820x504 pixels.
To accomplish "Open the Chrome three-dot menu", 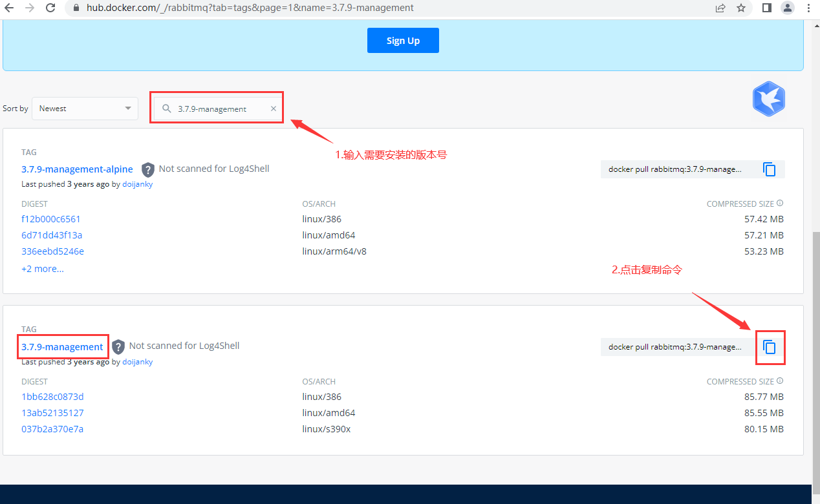I will coord(808,8).
